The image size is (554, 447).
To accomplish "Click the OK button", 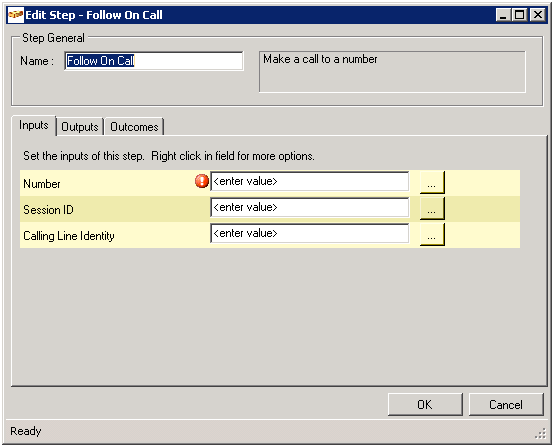I will [425, 404].
